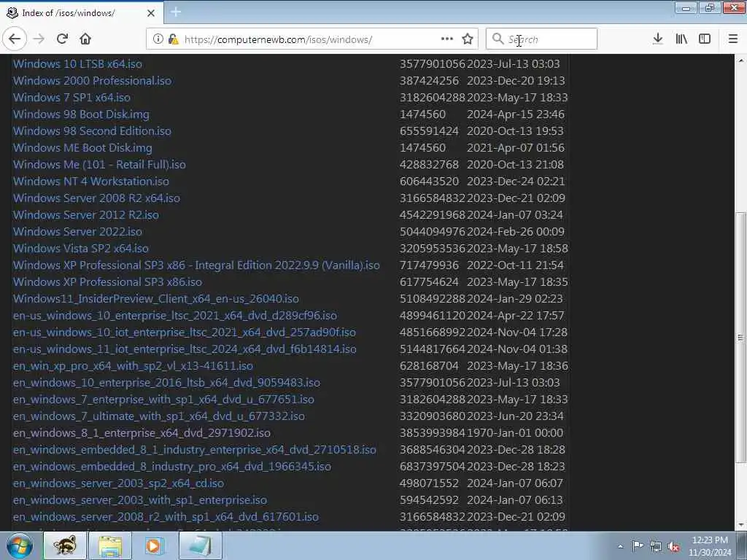Click the page scrollbar up arrow

(x=741, y=60)
